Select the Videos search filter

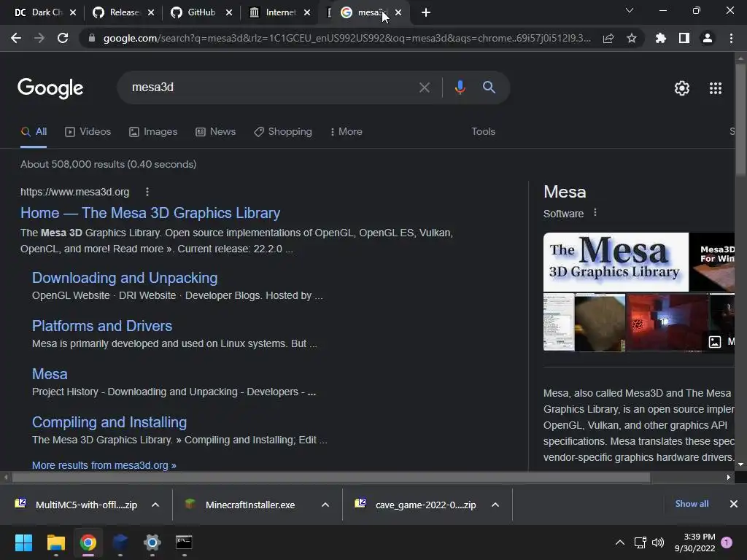[88, 132]
